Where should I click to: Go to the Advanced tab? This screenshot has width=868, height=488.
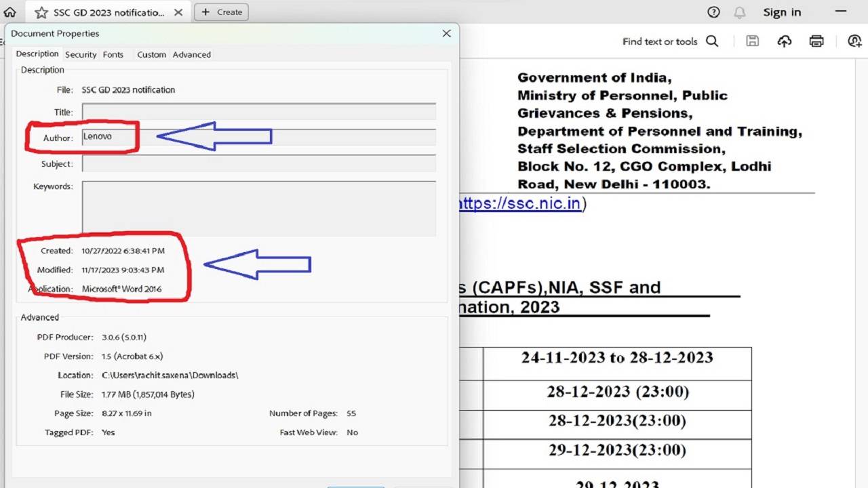(192, 54)
